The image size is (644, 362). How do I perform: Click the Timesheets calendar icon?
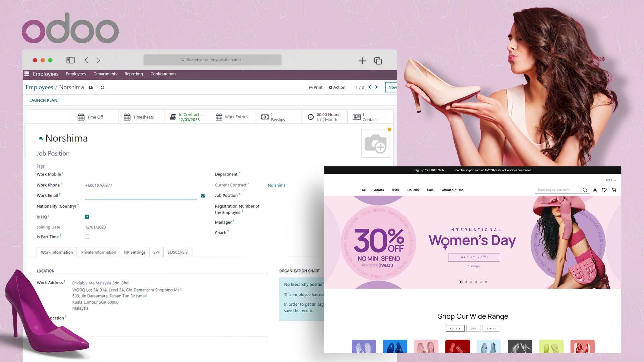[x=127, y=117]
